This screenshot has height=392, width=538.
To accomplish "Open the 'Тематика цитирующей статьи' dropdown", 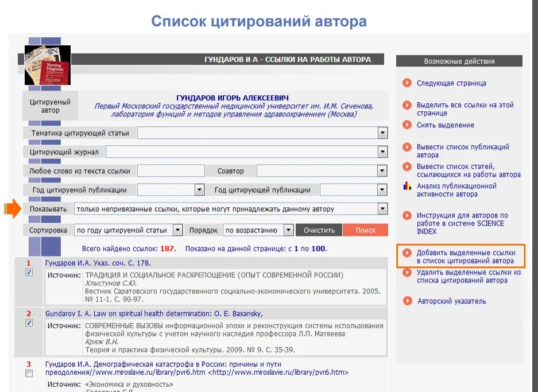I will 382,133.
